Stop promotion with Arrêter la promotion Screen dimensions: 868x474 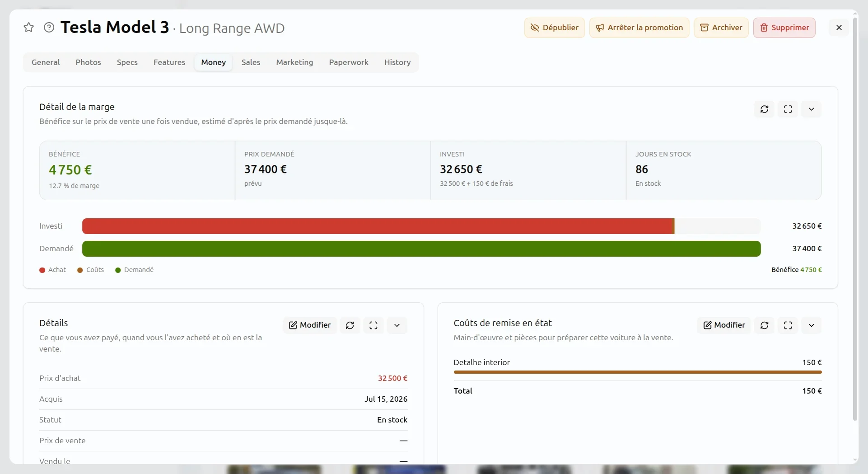pyautogui.click(x=639, y=28)
